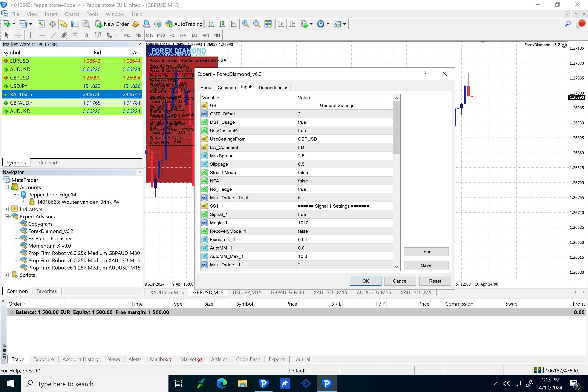Collapse the Expert Advisors tree node
The width and height of the screenshot is (588, 392).
coord(7,216)
